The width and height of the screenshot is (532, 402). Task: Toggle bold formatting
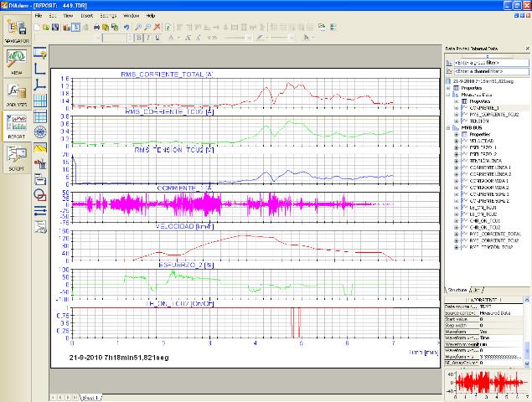[x=139, y=38]
